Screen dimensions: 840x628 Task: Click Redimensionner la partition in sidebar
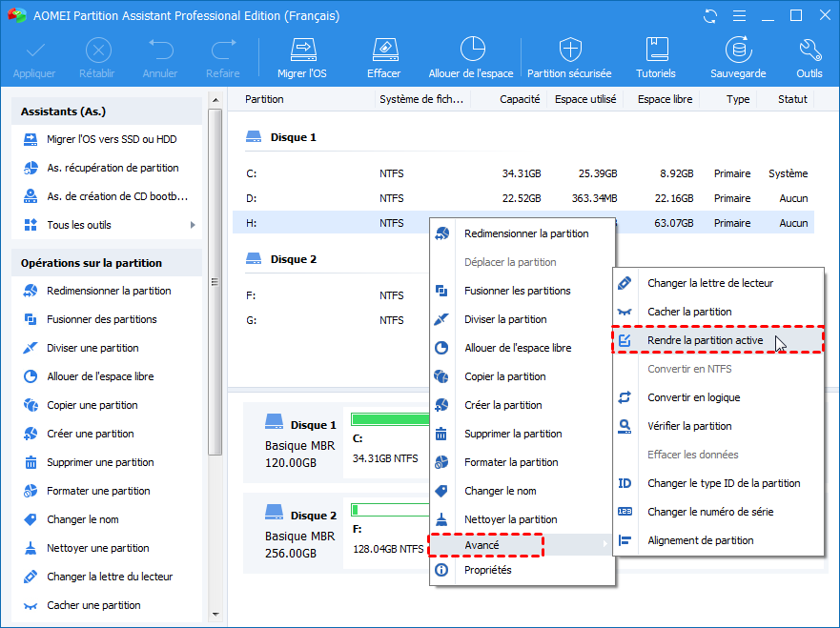[x=109, y=291]
